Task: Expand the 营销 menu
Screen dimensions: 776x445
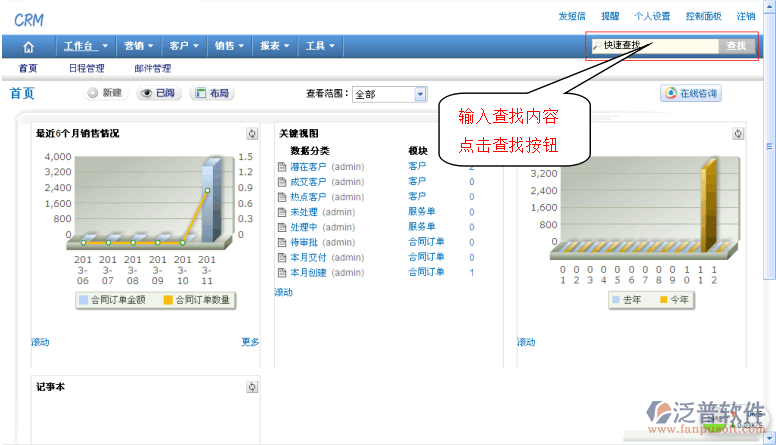Action: point(138,46)
